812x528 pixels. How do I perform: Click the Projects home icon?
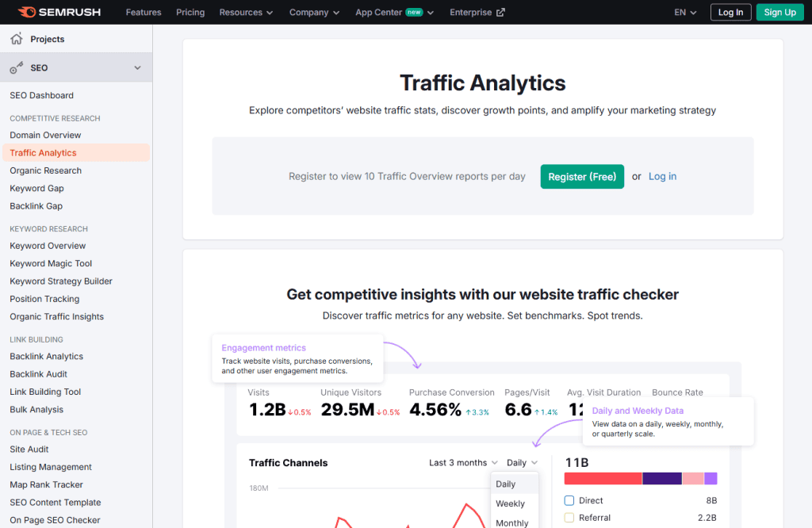[17, 39]
